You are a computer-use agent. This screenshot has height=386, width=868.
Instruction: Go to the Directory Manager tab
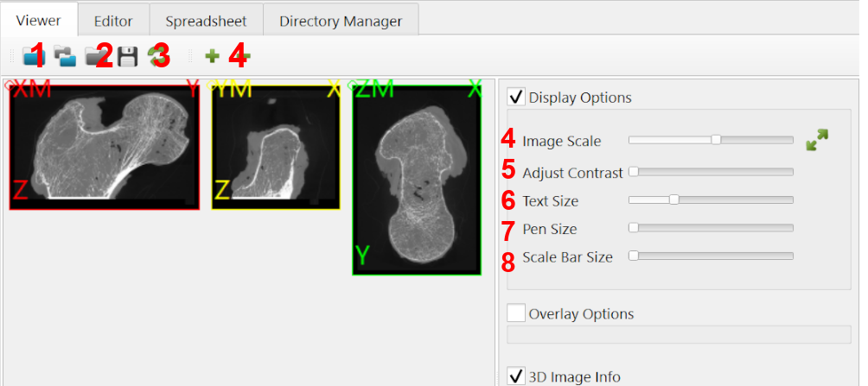pyautogui.click(x=341, y=21)
